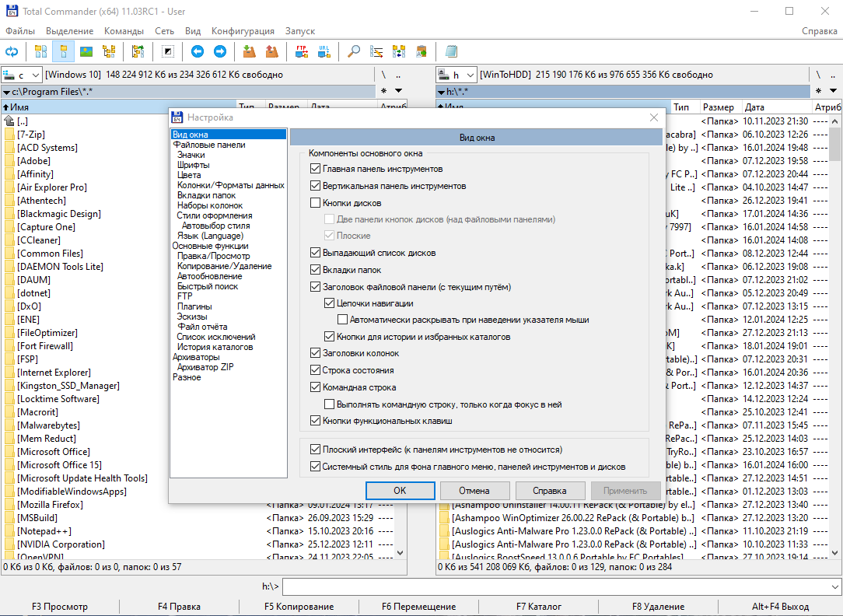Open the Конфигурация menu
The width and height of the screenshot is (843, 616).
[243, 31]
